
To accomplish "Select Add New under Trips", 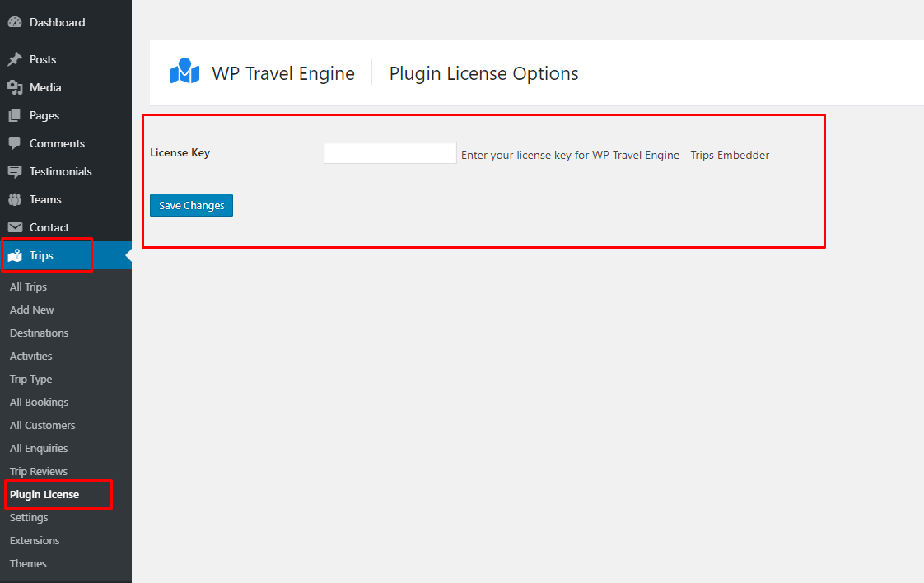I will (31, 310).
